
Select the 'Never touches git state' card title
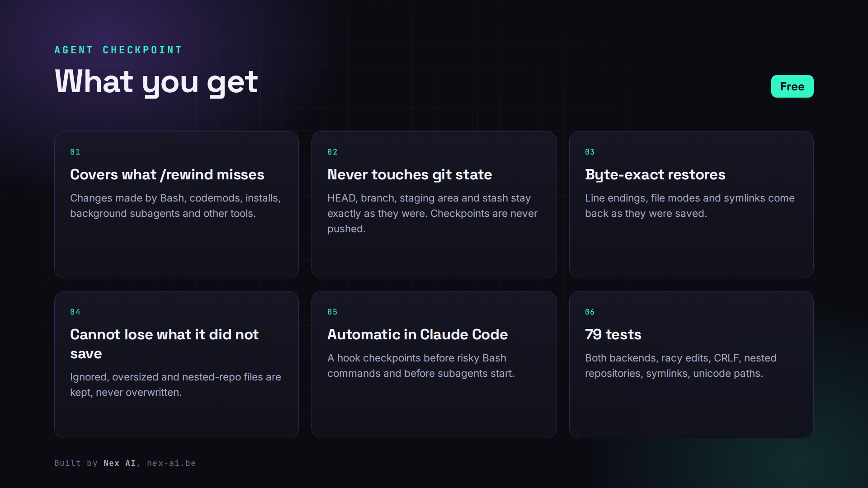tap(410, 174)
